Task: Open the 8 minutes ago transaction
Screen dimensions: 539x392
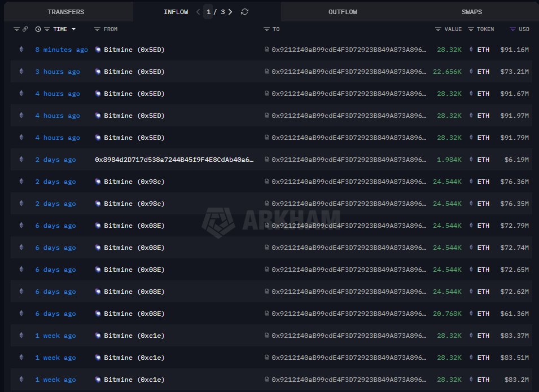Action: click(62, 50)
